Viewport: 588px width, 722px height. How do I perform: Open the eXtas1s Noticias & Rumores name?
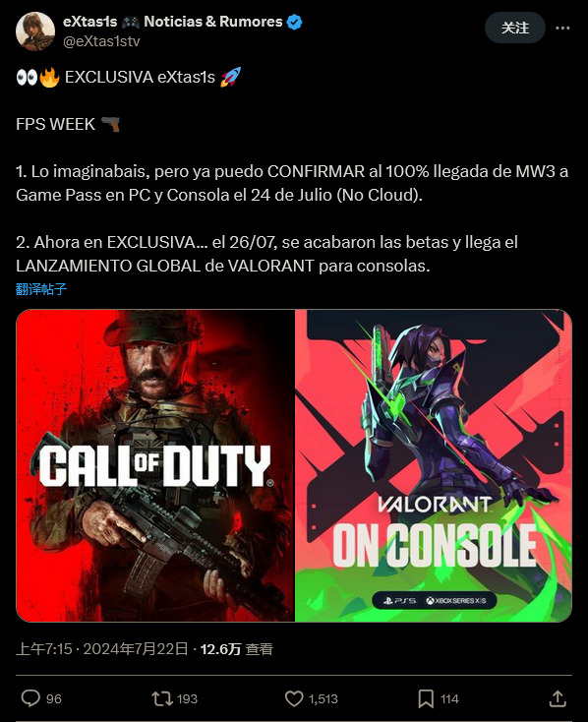point(173,22)
